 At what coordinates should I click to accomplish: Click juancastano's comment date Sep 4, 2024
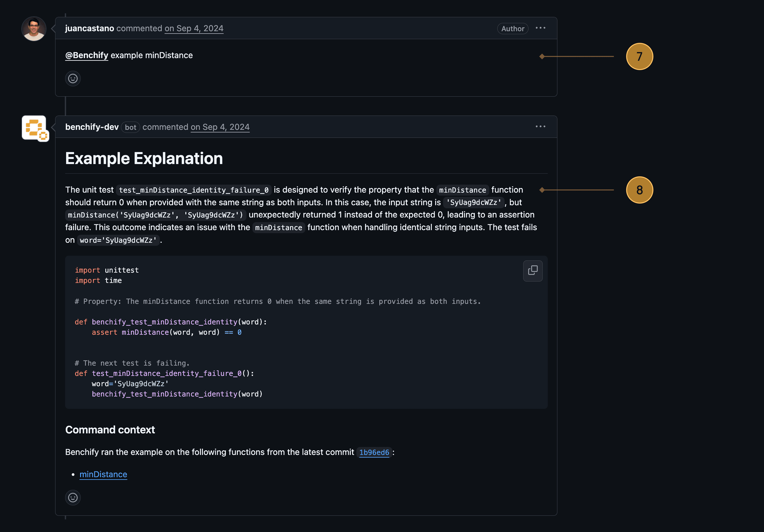[194, 29]
